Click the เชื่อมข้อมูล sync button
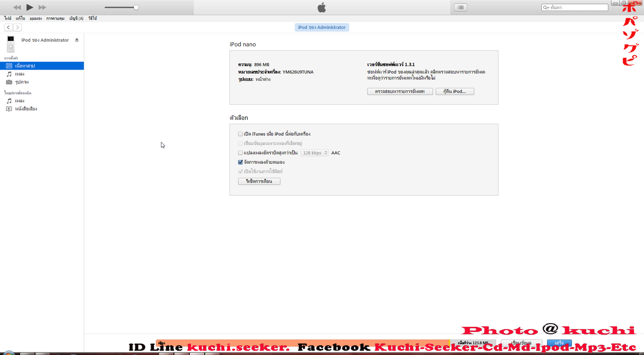The image size is (644, 355). [521, 343]
